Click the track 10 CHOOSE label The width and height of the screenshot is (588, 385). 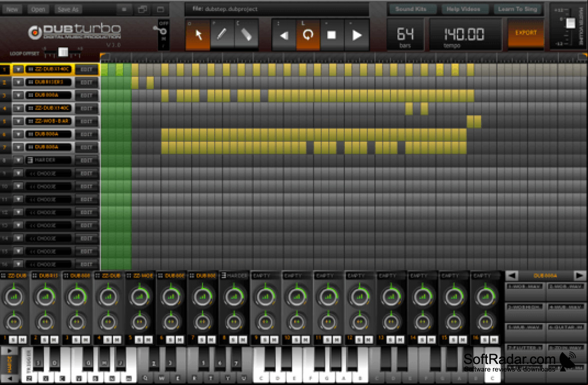tap(49, 186)
